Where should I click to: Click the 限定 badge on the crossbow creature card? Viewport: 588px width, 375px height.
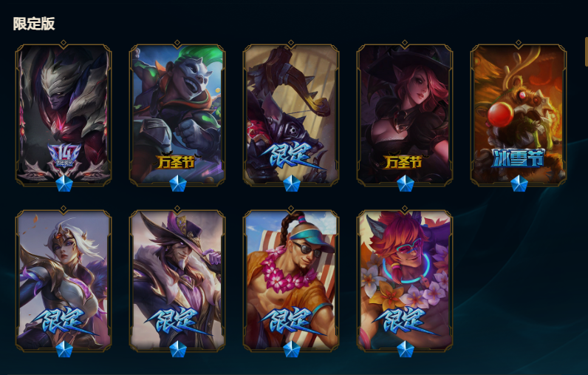point(290,156)
